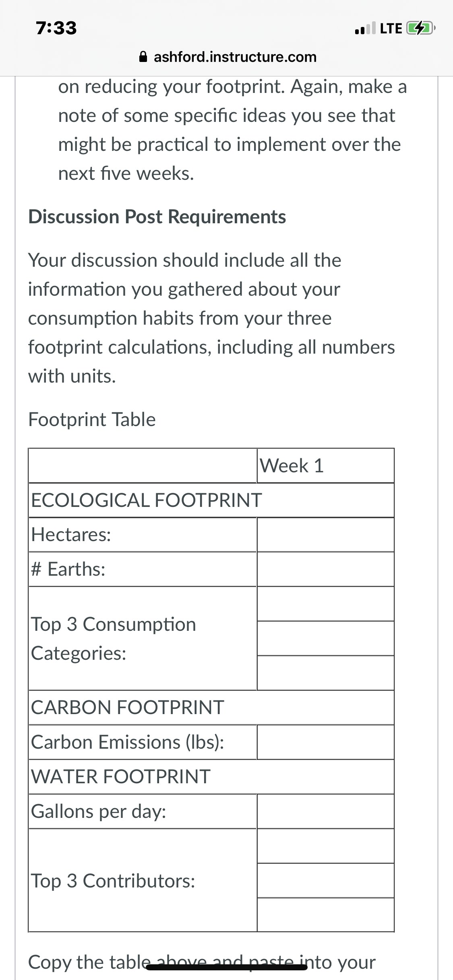Tap the empty Hectares value cell
Image resolution: width=453 pixels, height=980 pixels.
tap(325, 535)
